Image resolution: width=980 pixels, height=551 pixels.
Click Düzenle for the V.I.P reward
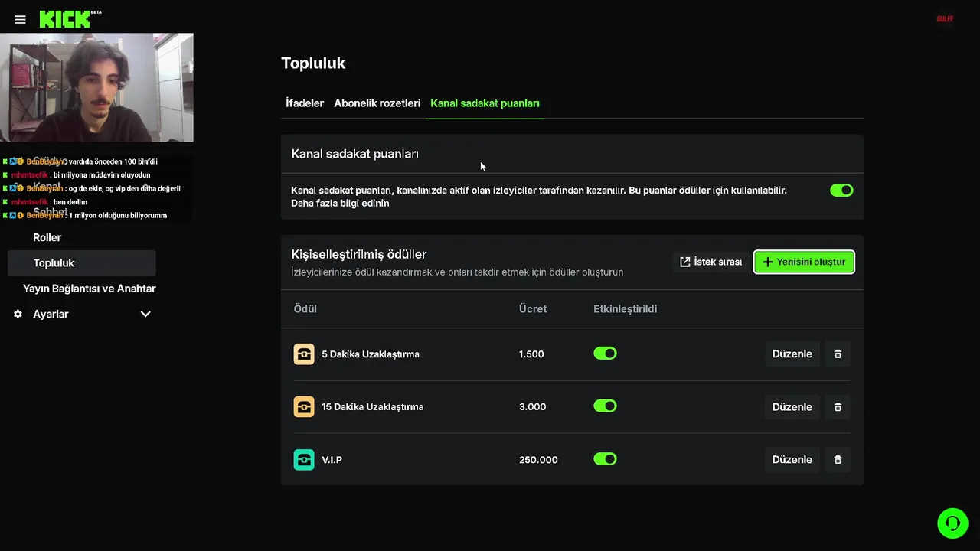[x=792, y=460]
